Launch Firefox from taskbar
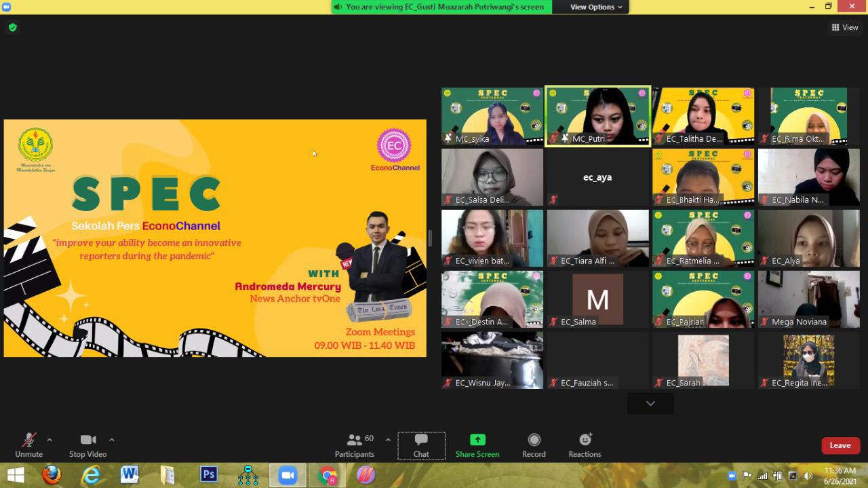Viewport: 868px width, 488px height. [x=52, y=475]
